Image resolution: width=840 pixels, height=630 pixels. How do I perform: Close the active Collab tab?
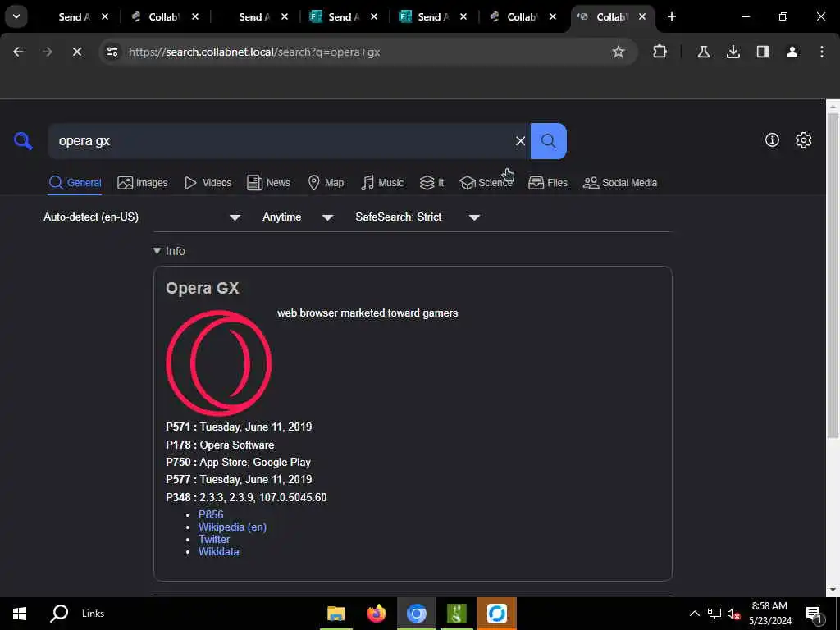[x=641, y=16]
